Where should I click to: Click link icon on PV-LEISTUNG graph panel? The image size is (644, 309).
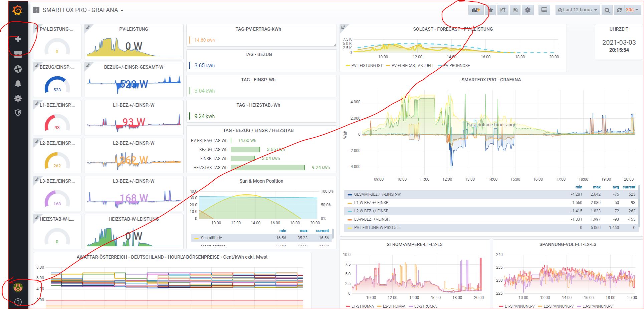[x=87, y=27]
